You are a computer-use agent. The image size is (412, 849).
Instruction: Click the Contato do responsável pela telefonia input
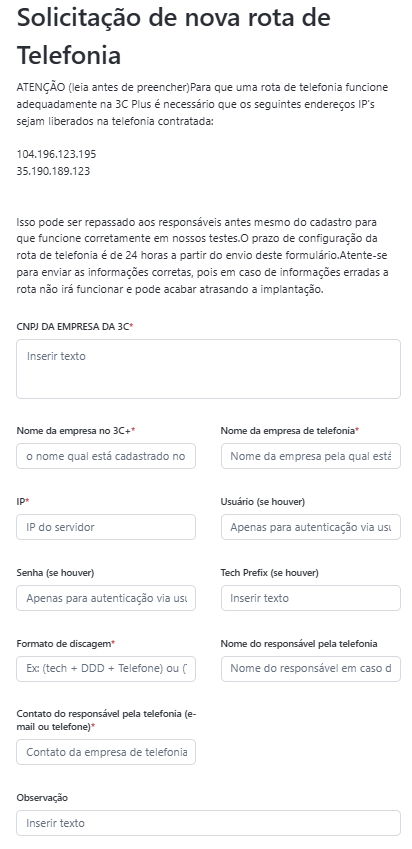click(106, 752)
